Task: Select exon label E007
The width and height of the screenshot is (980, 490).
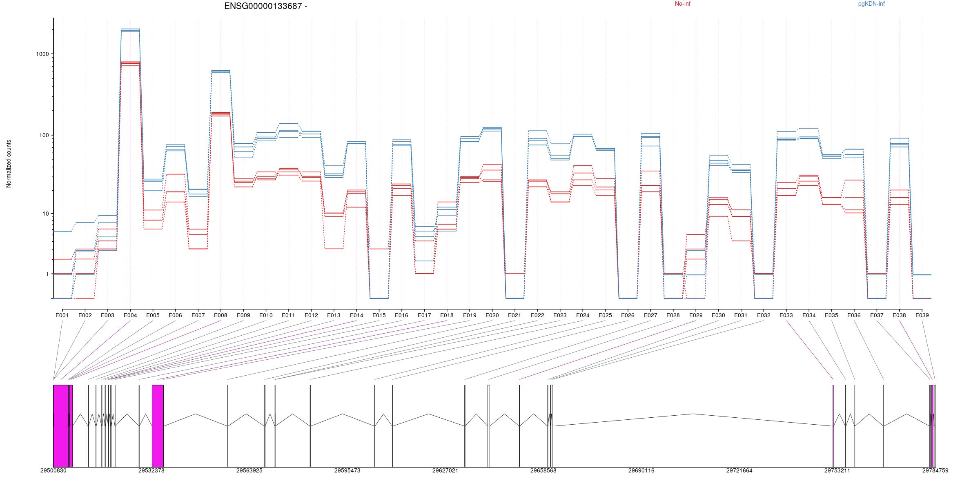Action: click(x=198, y=315)
